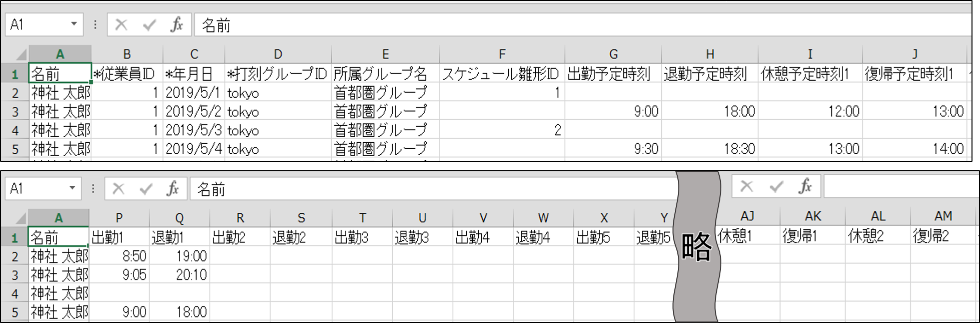
Task: Click upper formula bar field containing 名前
Action: 582,25
